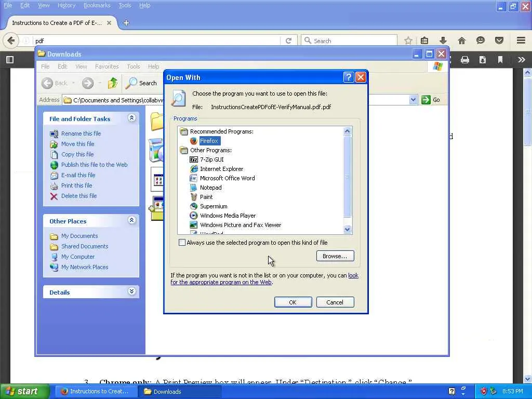Click the programs list scrollbar thumb
The width and height of the screenshot is (532, 399).
click(347, 177)
